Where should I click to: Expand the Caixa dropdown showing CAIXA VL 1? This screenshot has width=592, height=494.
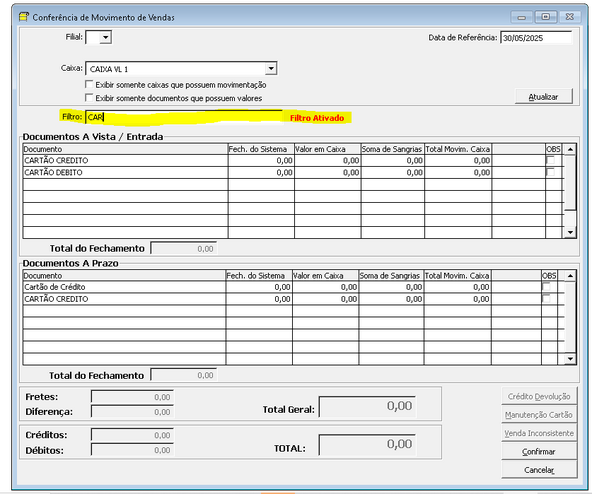point(271,69)
